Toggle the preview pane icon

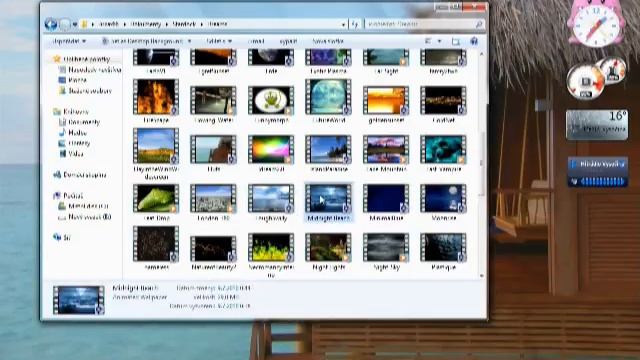(x=456, y=41)
